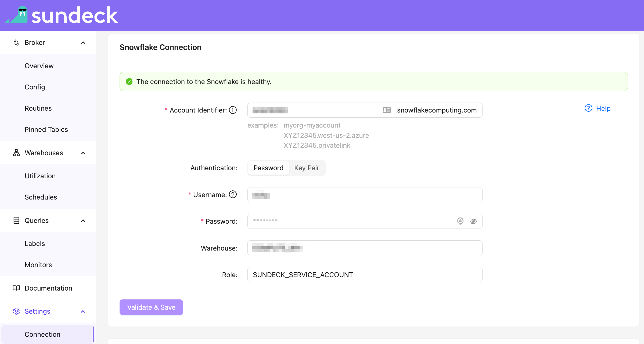The width and height of the screenshot is (644, 344).
Task: Click the Broker menu label
Action: [x=35, y=42]
